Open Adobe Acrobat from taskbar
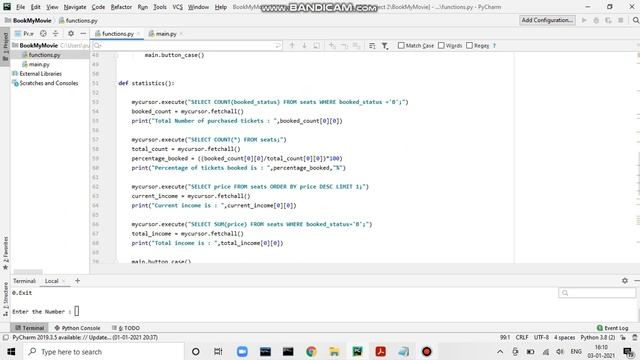Viewport: 640px width, 360px height. tap(380, 351)
